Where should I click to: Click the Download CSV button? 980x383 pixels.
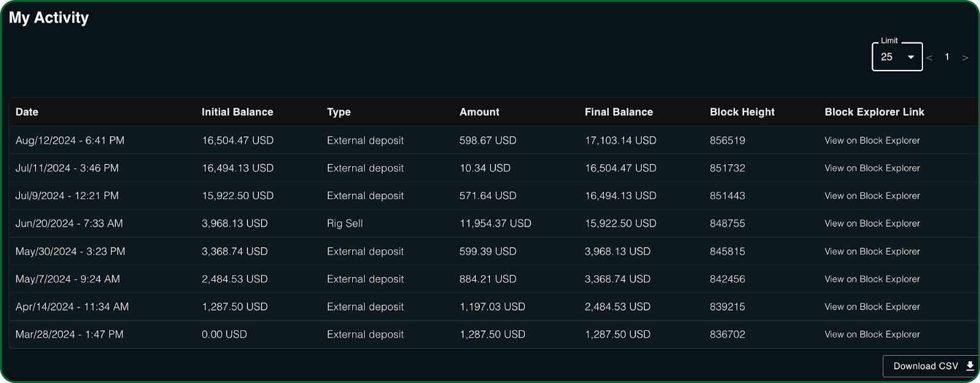tap(925, 366)
